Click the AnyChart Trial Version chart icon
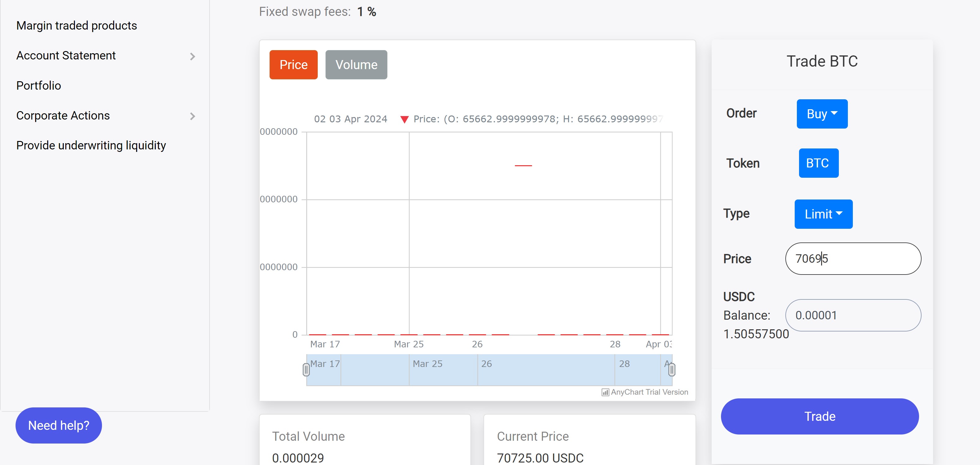Image resolution: width=980 pixels, height=465 pixels. pyautogui.click(x=605, y=392)
